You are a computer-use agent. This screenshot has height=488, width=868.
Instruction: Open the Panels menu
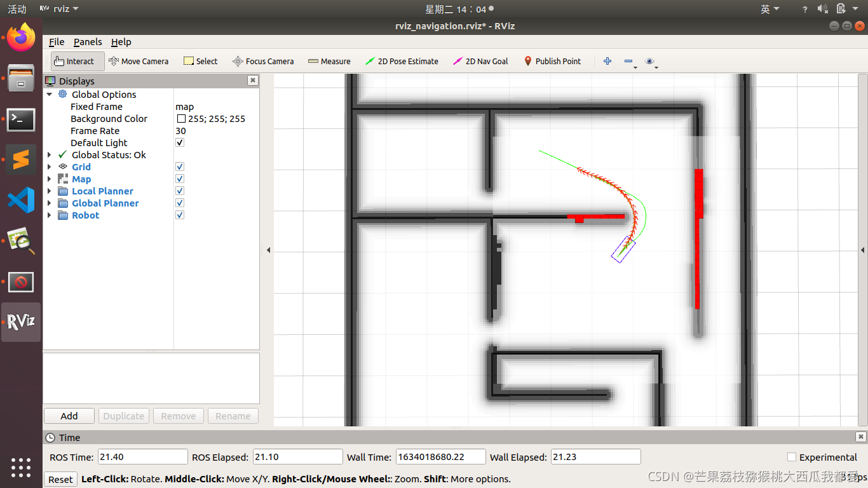[x=88, y=42]
